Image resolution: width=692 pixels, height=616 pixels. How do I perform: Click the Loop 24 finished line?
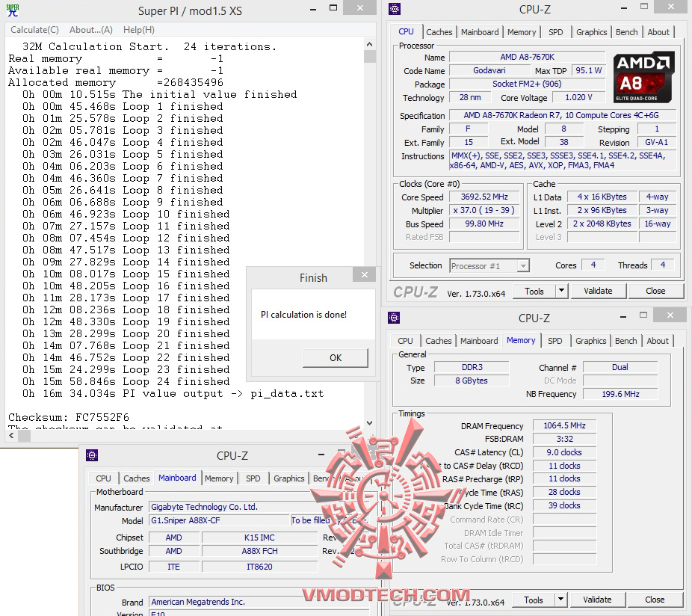(x=126, y=381)
